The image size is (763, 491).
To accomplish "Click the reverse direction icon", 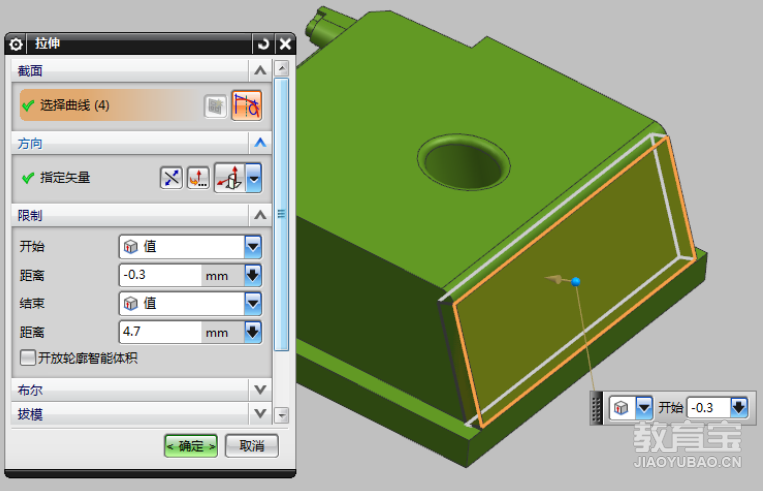I will (x=171, y=178).
